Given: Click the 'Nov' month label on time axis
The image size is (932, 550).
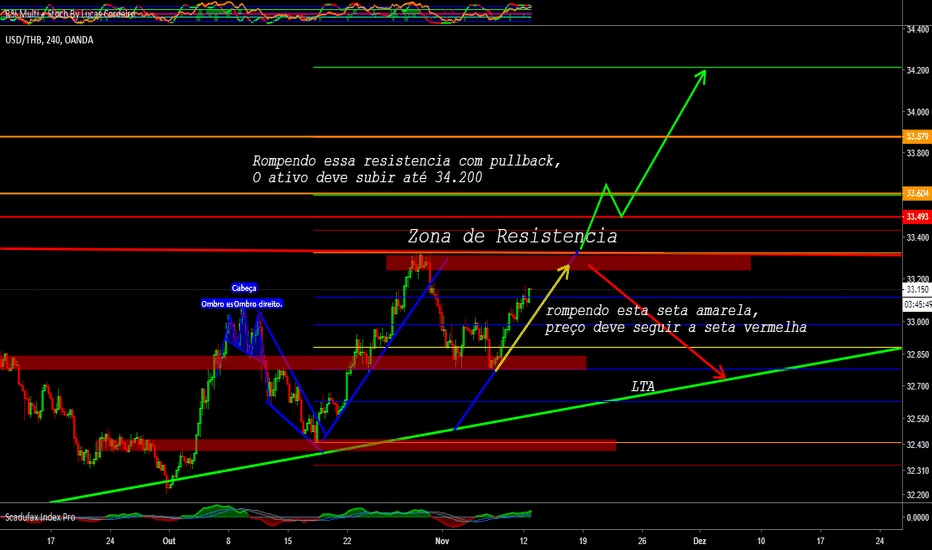Looking at the screenshot, I should click(442, 541).
